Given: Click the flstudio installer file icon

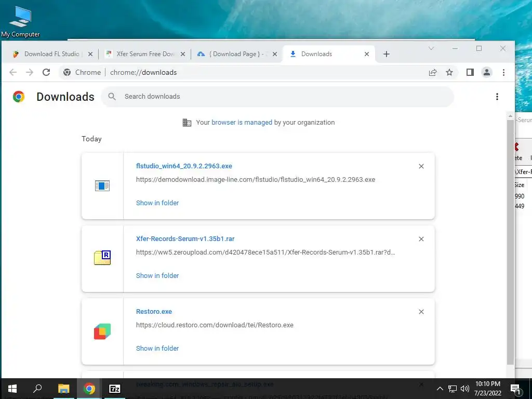Looking at the screenshot, I should click(x=102, y=185).
